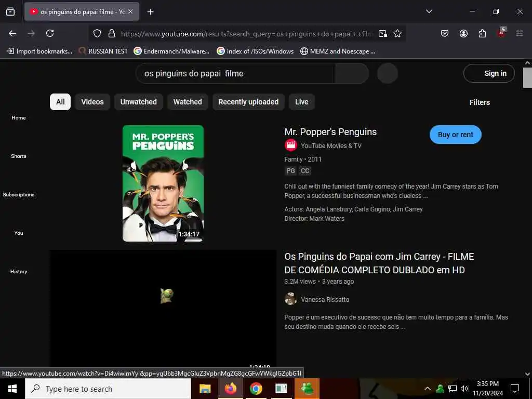Click the YouTube search submit button
This screenshot has width=532, height=399.
(352, 73)
